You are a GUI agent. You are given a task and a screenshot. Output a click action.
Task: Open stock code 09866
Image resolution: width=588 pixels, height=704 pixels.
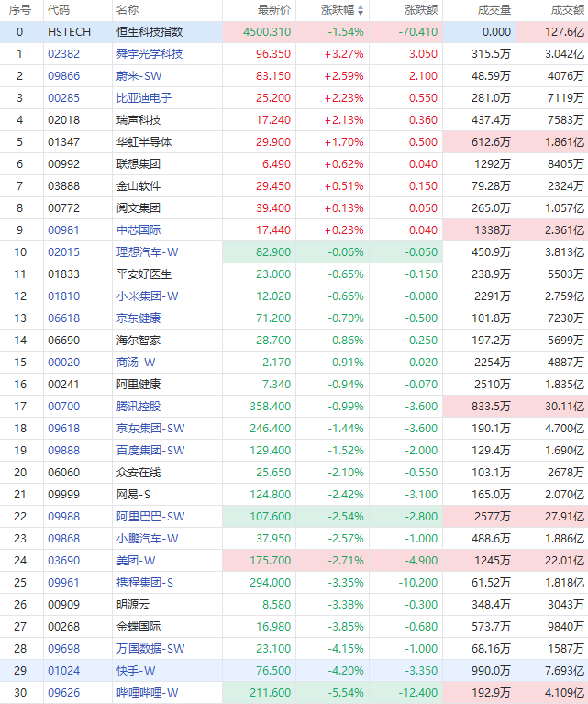click(x=63, y=76)
